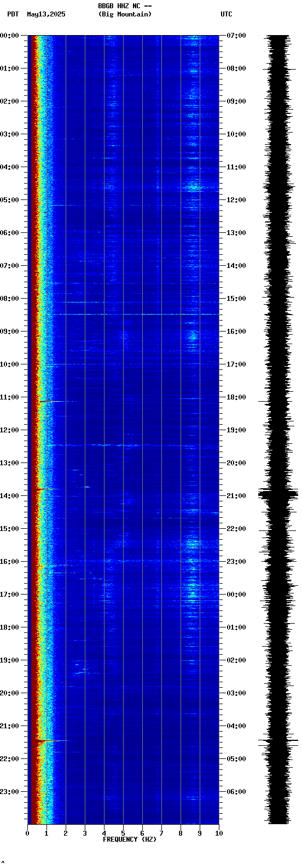
Task: Click the PDT '20:00' time label
Action: click(x=9, y=693)
